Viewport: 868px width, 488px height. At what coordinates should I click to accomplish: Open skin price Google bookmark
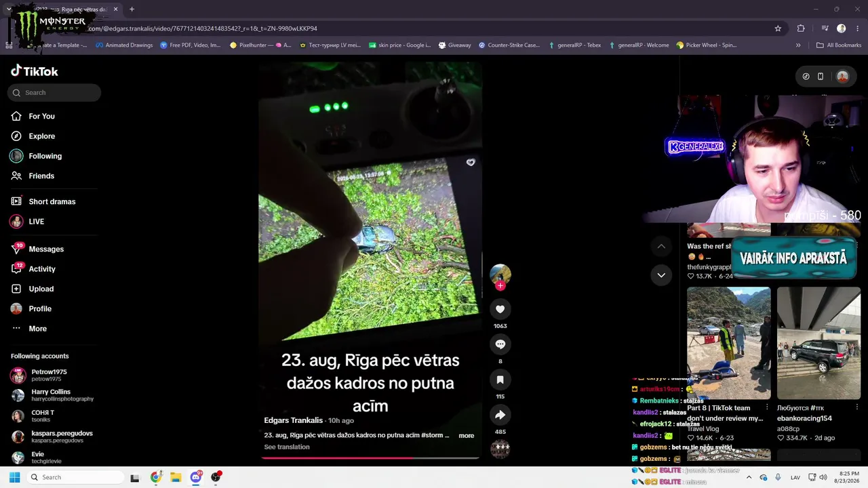point(399,45)
